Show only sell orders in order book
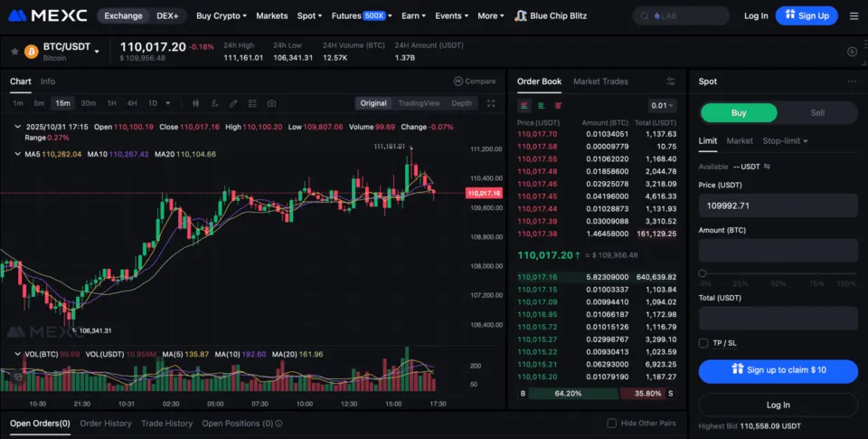The width and height of the screenshot is (868, 439). point(559,105)
